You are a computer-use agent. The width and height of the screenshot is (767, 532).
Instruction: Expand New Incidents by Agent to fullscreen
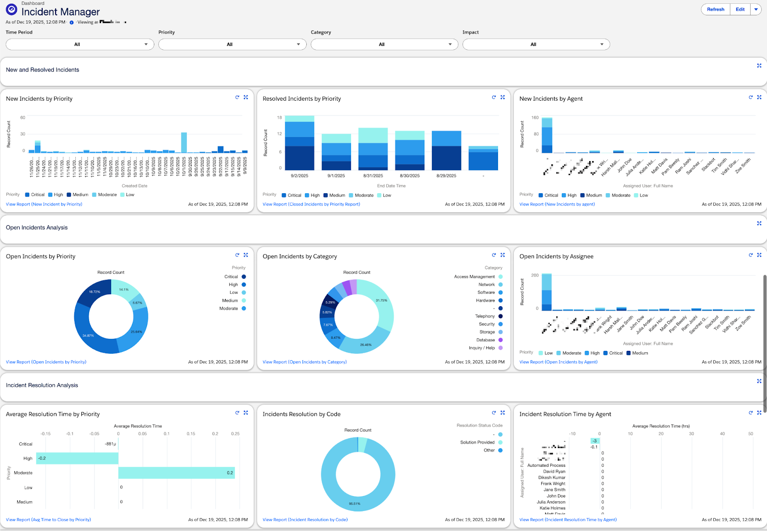(x=759, y=97)
